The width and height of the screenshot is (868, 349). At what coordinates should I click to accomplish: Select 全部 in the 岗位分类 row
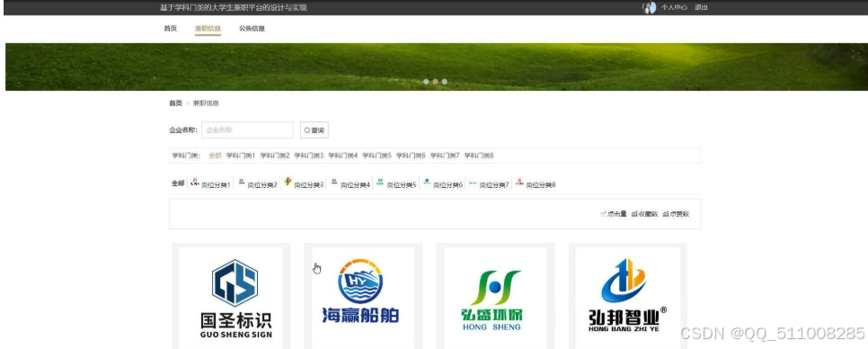click(x=178, y=183)
